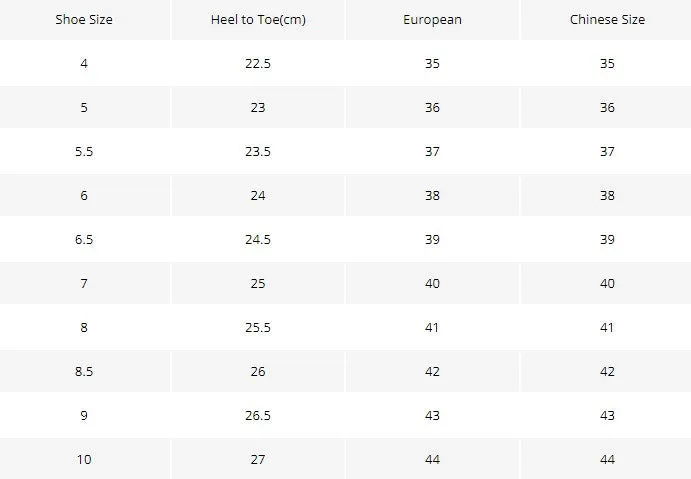Click shoe size 5.5 cell
The image size is (691, 479).
coord(84,152)
